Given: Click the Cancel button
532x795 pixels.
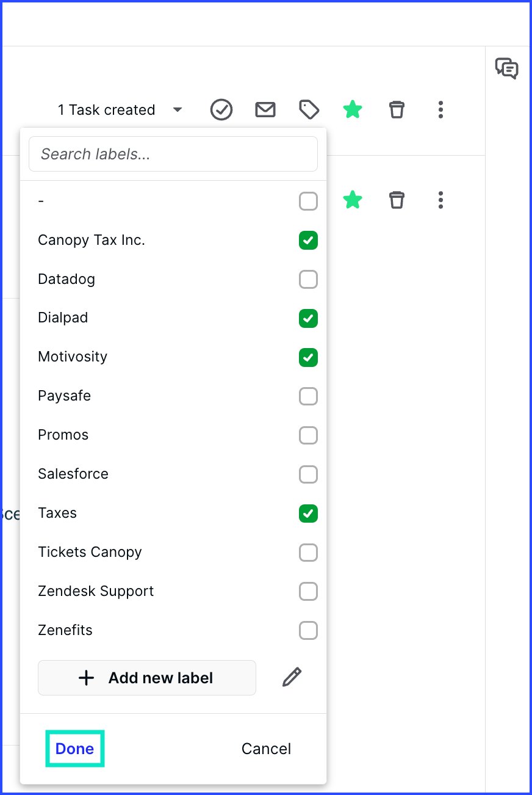Looking at the screenshot, I should pyautogui.click(x=266, y=749).
